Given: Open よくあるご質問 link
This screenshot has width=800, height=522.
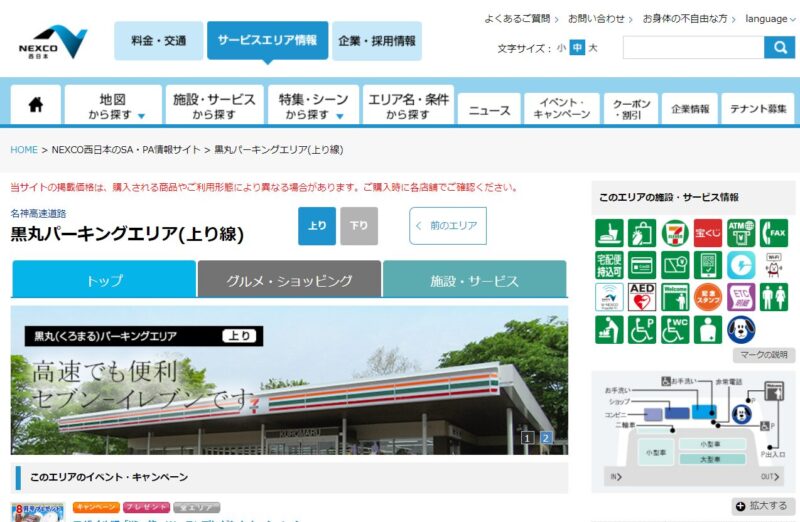Looking at the screenshot, I should pyautogui.click(x=521, y=19).
